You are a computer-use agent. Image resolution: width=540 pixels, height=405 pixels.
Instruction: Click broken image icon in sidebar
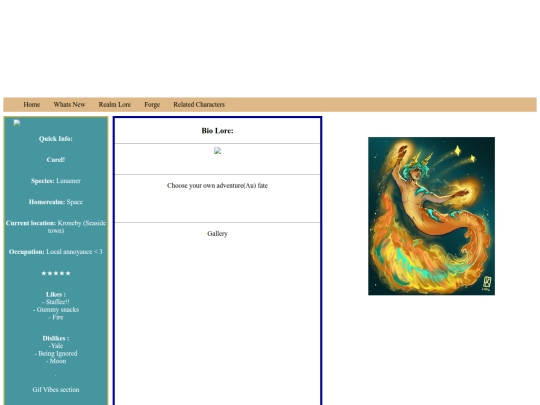coord(17,123)
